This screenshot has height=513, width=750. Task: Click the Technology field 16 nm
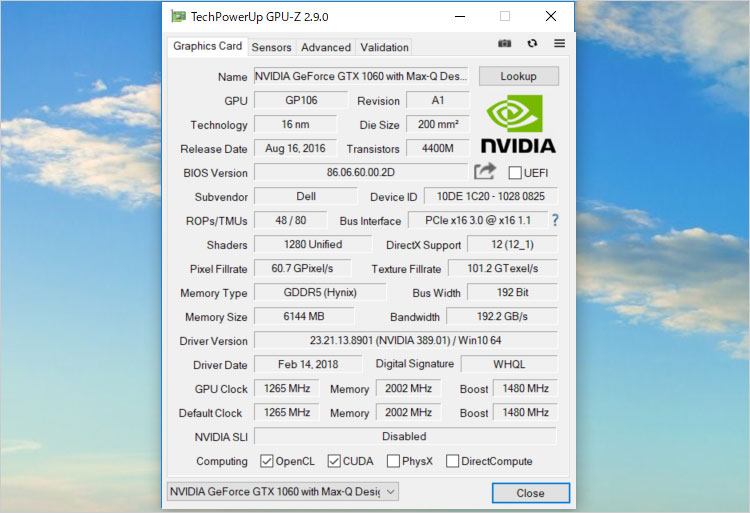point(295,124)
